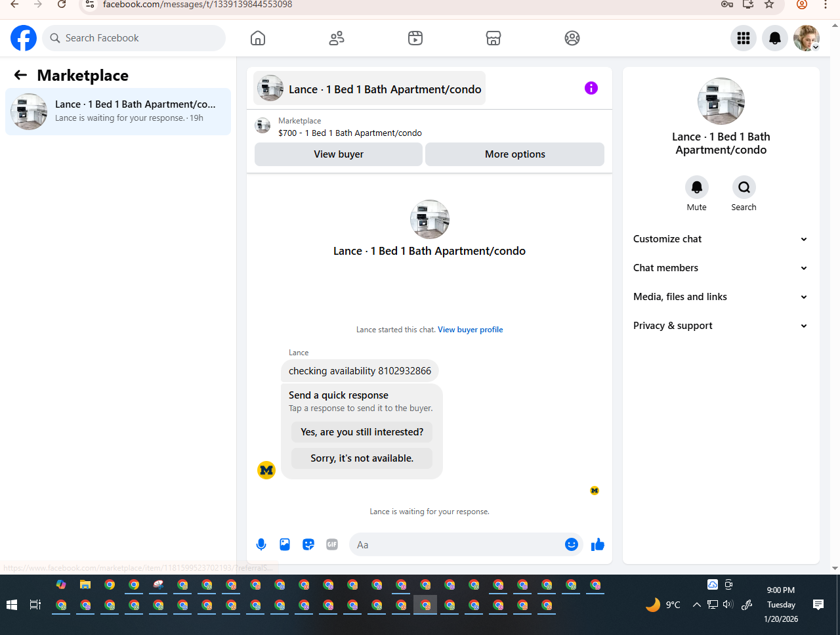
Task: Go to the Facebook Home tab
Action: 258,38
